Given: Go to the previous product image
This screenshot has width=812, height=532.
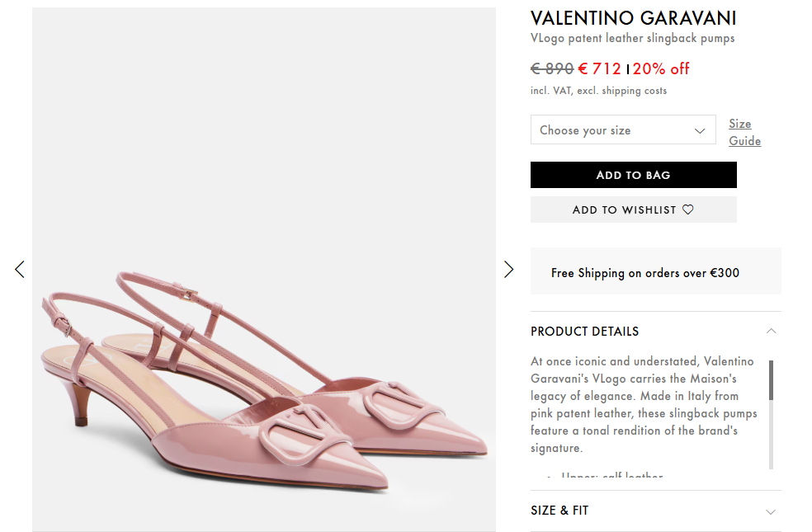Looking at the screenshot, I should click(20, 269).
